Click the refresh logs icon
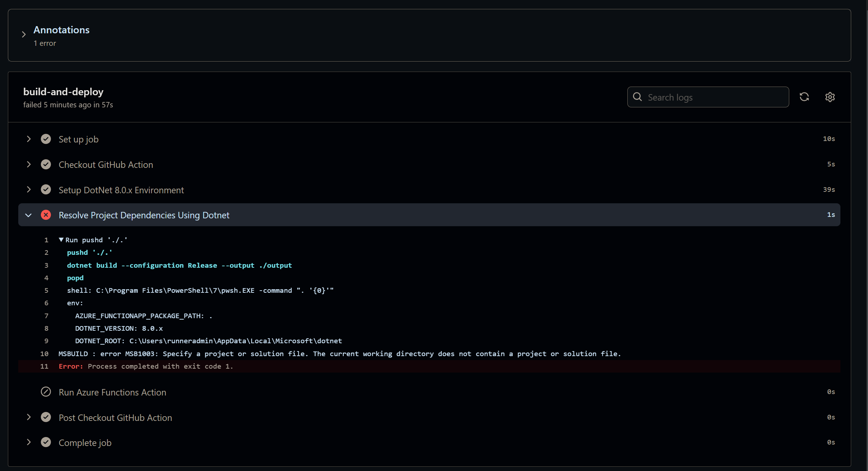The width and height of the screenshot is (868, 471). tap(804, 97)
